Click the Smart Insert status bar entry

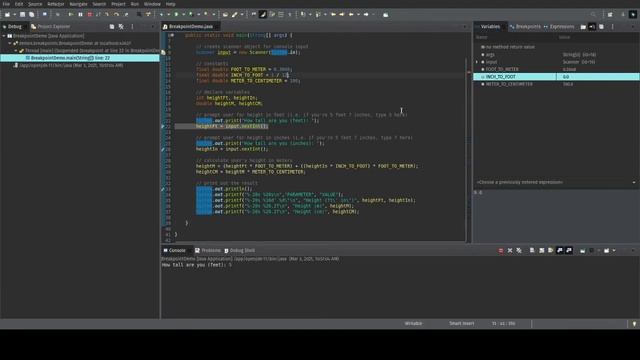click(462, 323)
